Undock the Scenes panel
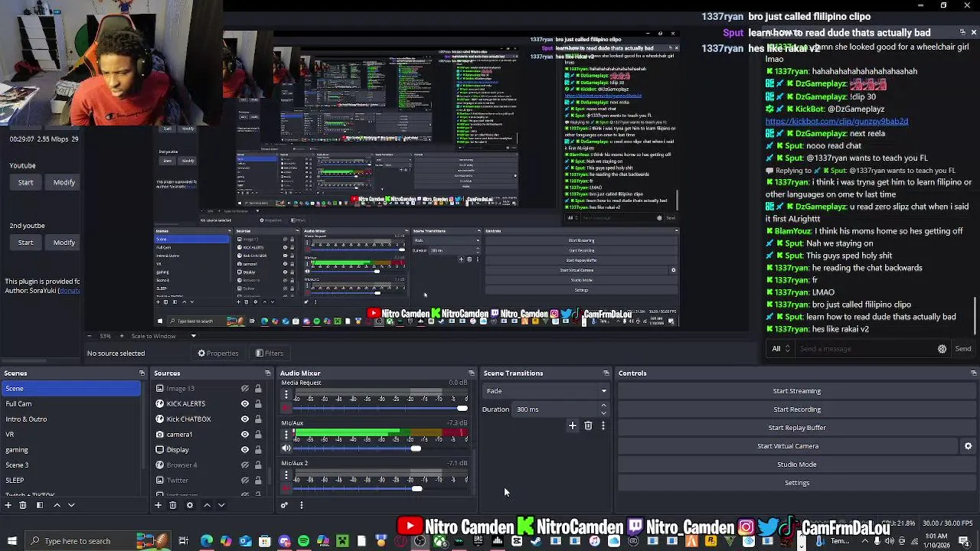The height and width of the screenshot is (551, 980). [x=142, y=373]
